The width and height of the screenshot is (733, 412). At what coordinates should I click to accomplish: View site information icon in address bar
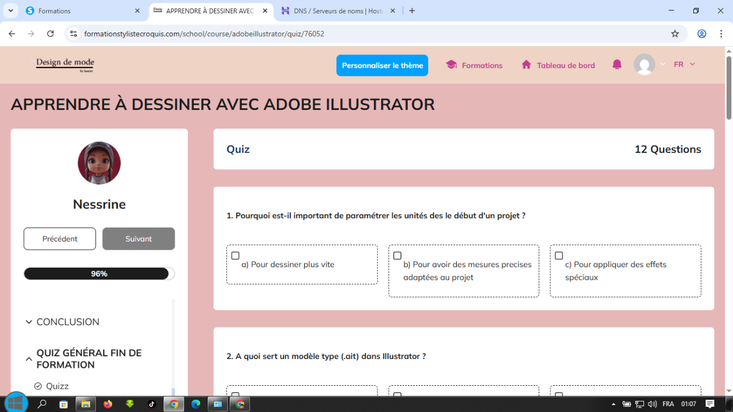point(73,34)
